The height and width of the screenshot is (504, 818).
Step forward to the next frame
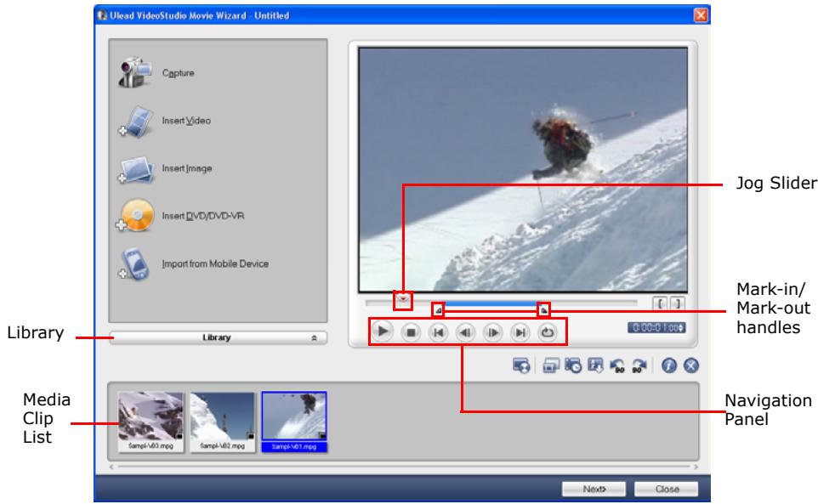(492, 332)
